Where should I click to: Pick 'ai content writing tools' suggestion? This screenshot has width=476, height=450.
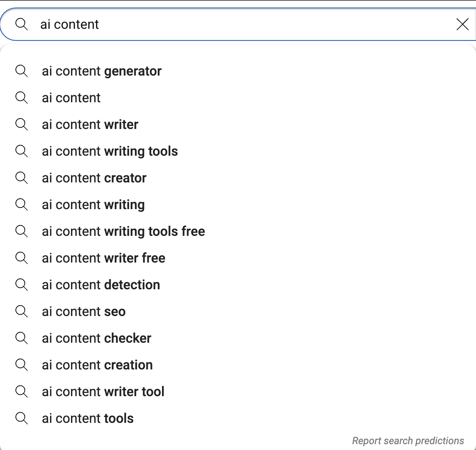click(238, 151)
